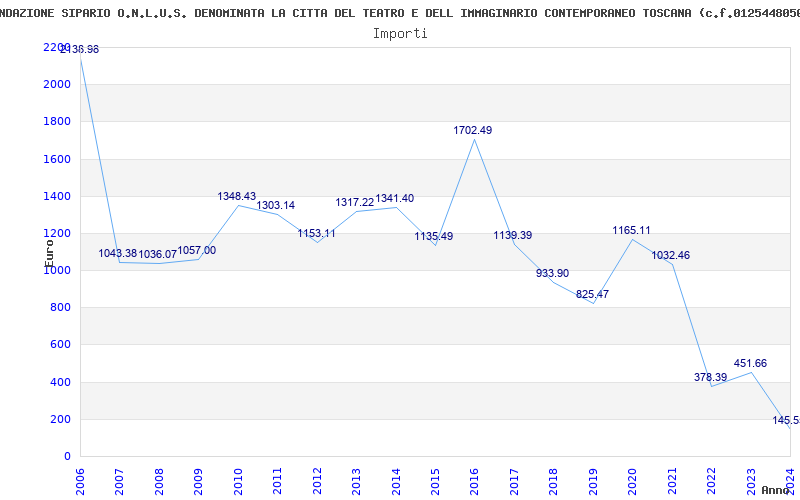Click the 1702.49 peak data label
The image size is (800, 500).
click(x=472, y=131)
